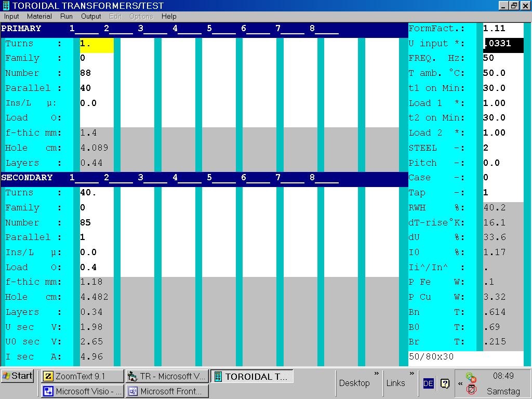
Task: Select primary Turns field showing 1.
Action: (97, 45)
